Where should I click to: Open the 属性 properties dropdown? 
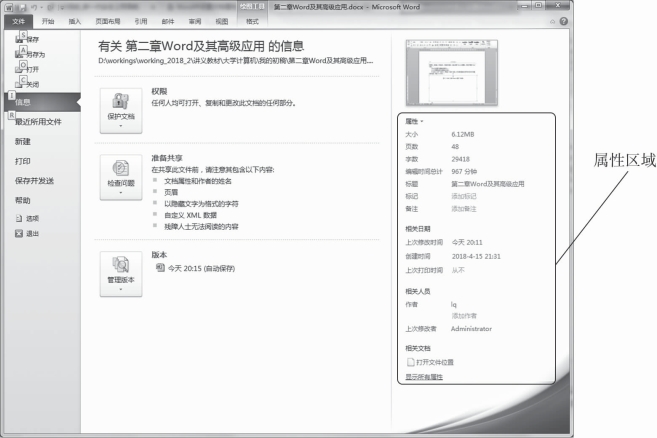coord(414,121)
